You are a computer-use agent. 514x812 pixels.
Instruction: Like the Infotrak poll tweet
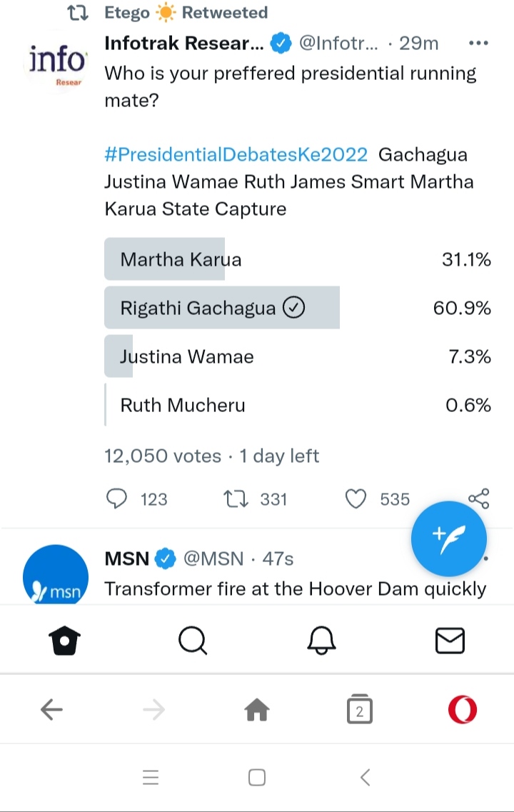(356, 498)
